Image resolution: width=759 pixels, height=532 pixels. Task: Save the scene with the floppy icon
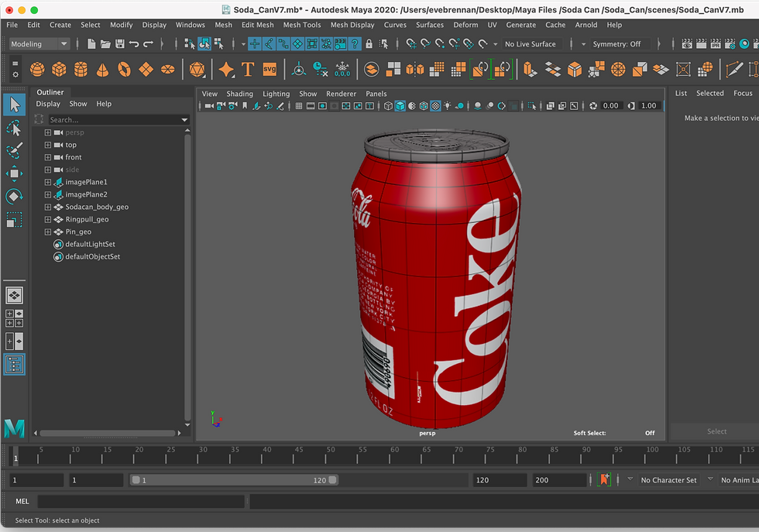pos(120,44)
